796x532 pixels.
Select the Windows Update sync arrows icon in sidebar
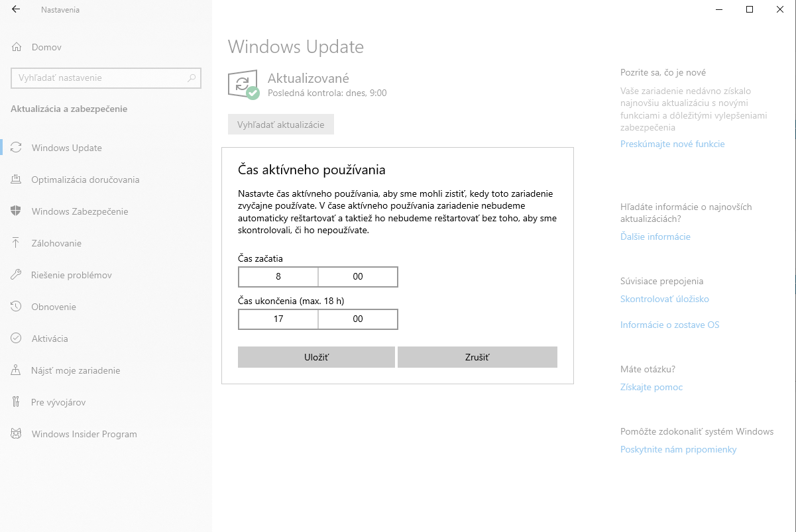pyautogui.click(x=17, y=148)
